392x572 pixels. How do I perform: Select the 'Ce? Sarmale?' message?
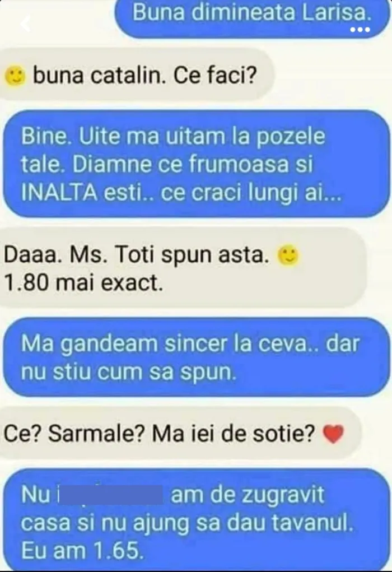tap(180, 434)
